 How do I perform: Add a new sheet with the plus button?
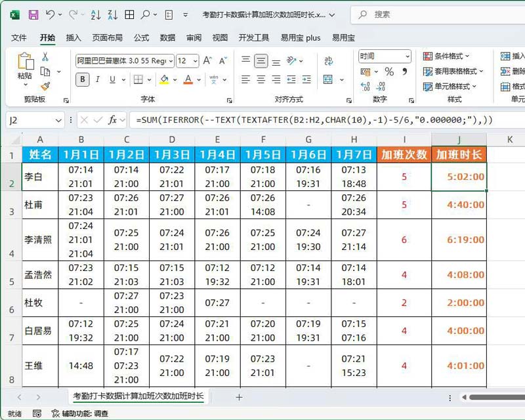tap(239, 398)
